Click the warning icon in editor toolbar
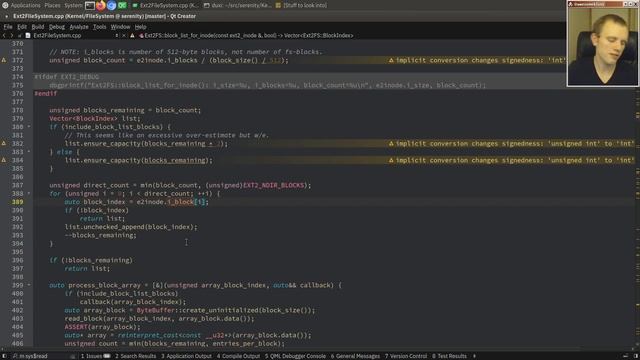 [132, 36]
